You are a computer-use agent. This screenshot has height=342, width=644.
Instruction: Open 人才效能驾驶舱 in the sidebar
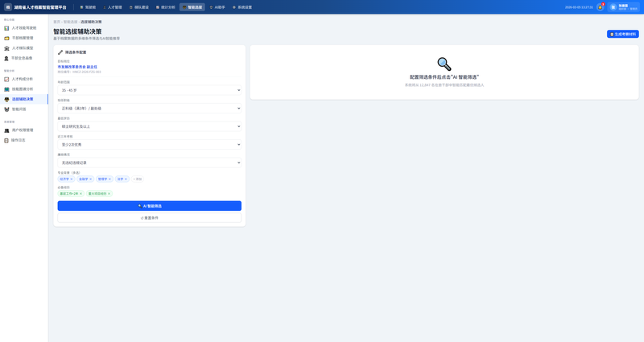24,28
